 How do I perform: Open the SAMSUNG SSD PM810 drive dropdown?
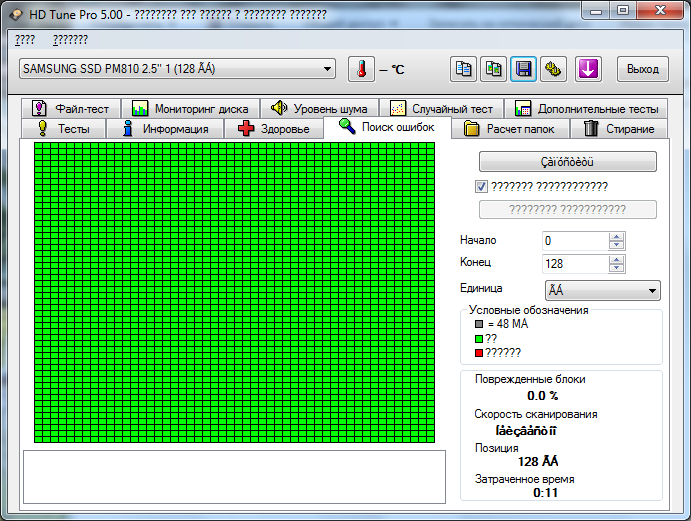(x=177, y=69)
